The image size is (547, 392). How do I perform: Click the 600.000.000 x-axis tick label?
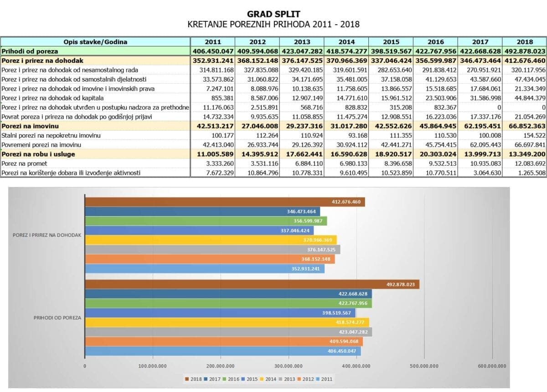(x=492, y=365)
